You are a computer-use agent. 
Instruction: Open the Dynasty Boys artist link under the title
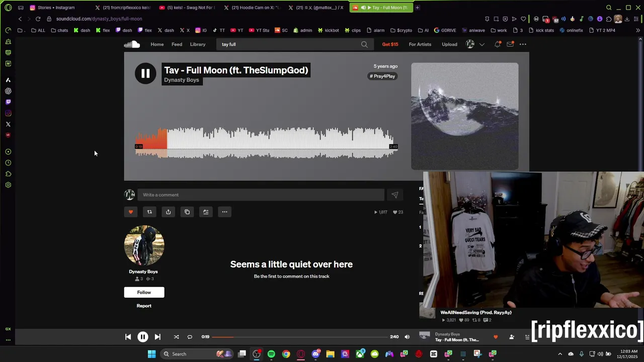pyautogui.click(x=182, y=80)
